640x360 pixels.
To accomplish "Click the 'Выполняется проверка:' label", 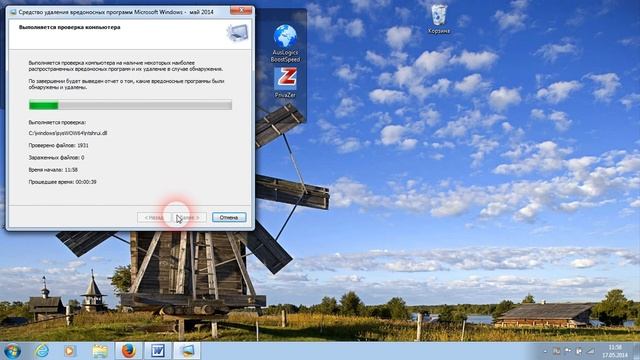I will click(x=57, y=122).
